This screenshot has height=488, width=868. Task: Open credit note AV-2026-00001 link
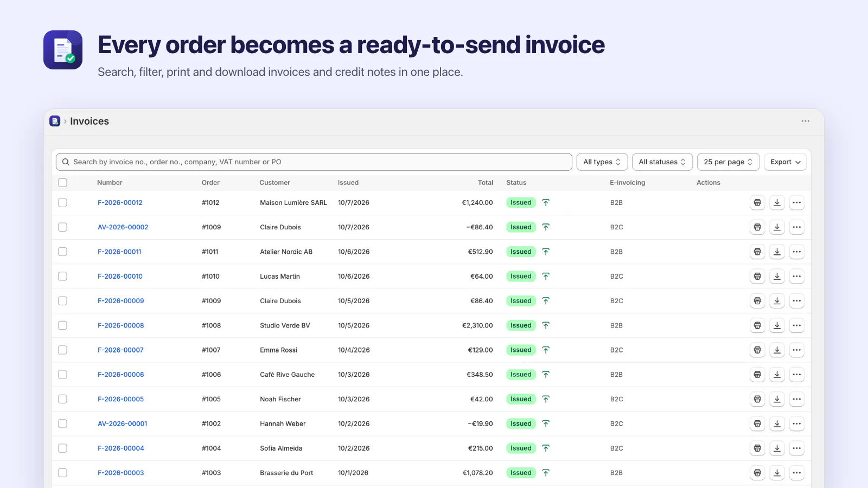pos(122,423)
